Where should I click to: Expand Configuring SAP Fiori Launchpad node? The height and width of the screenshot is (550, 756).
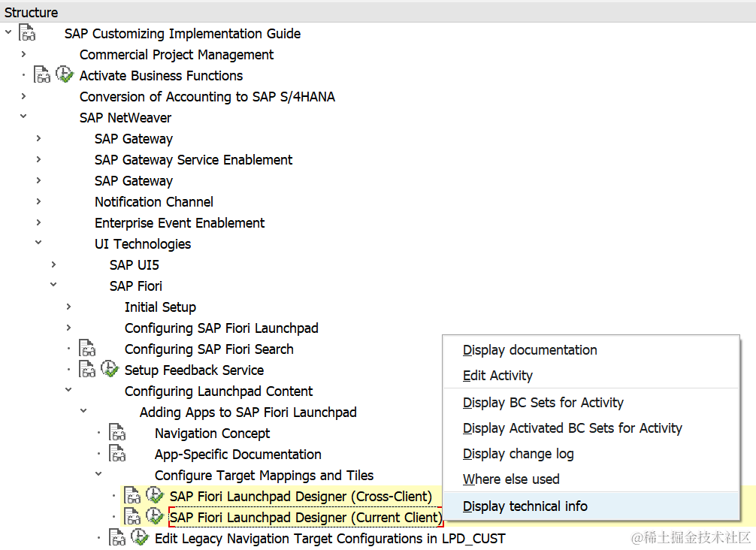pyautogui.click(x=68, y=328)
